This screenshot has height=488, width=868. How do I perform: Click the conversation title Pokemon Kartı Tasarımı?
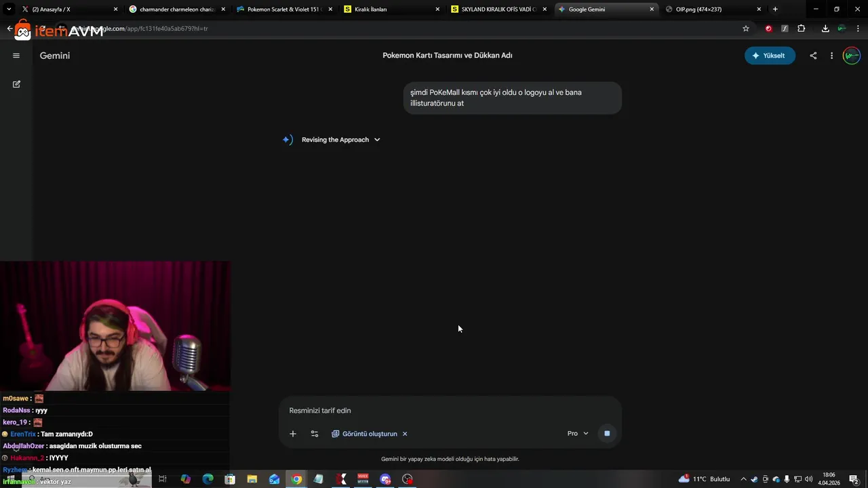[x=448, y=56]
